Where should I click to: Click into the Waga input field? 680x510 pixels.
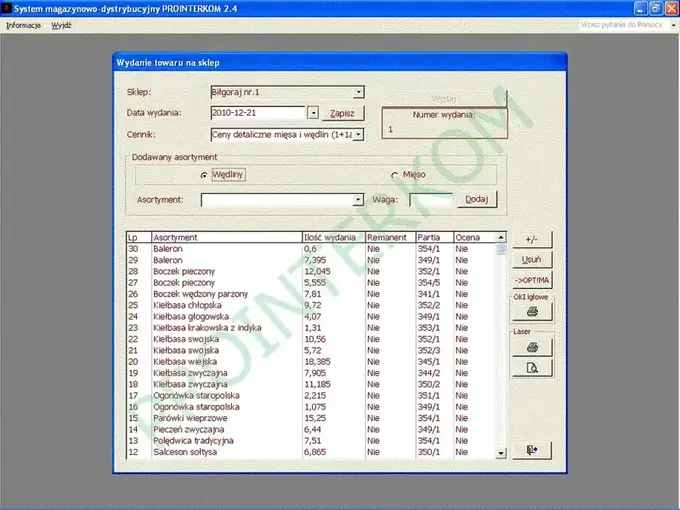[x=431, y=199]
